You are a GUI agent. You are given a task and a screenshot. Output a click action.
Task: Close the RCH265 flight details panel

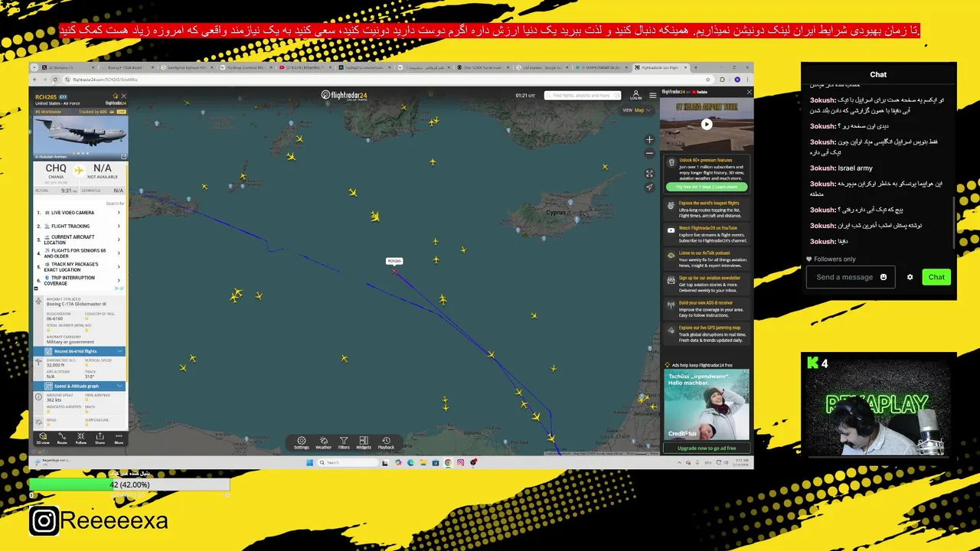(x=123, y=96)
